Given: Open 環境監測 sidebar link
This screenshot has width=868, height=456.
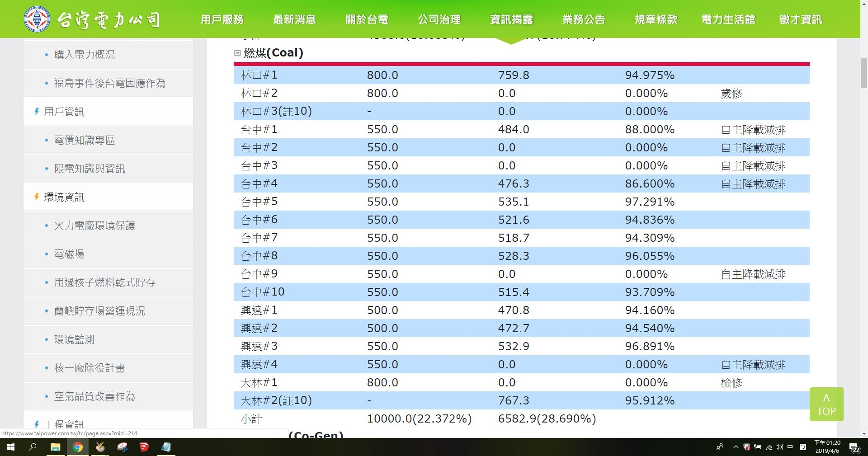Looking at the screenshot, I should coord(74,339).
